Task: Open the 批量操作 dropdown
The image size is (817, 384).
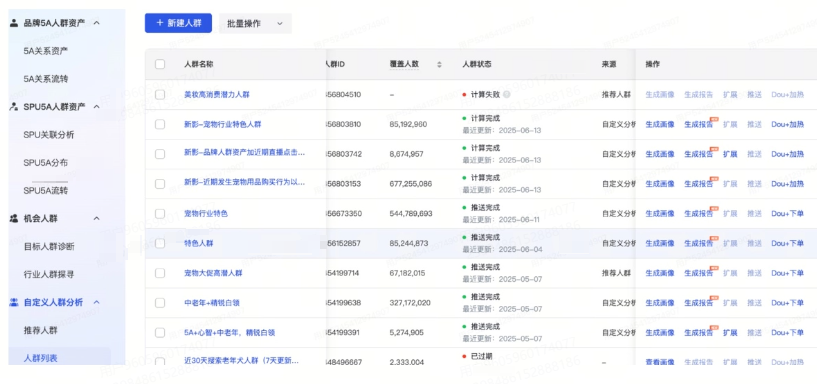Action: 255,23
